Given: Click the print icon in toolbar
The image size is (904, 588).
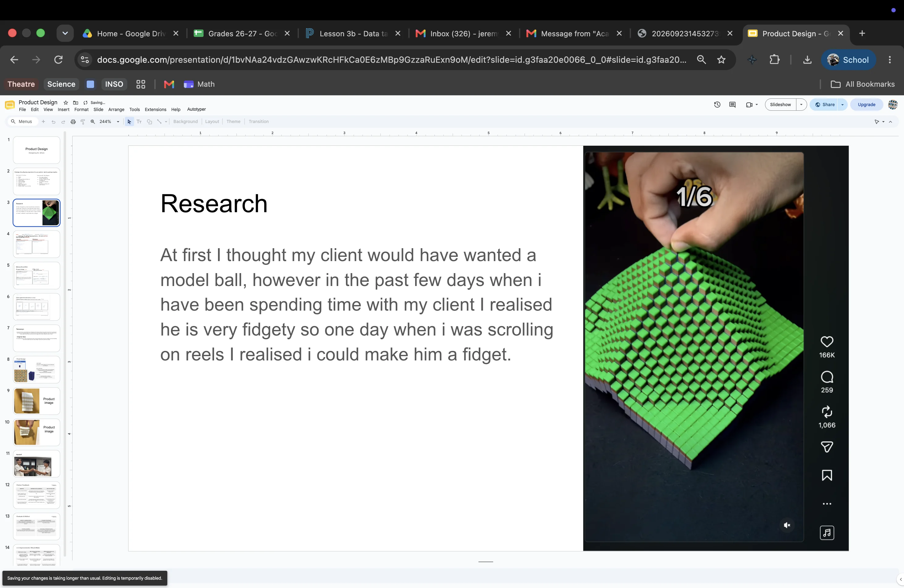Looking at the screenshot, I should pyautogui.click(x=73, y=121).
